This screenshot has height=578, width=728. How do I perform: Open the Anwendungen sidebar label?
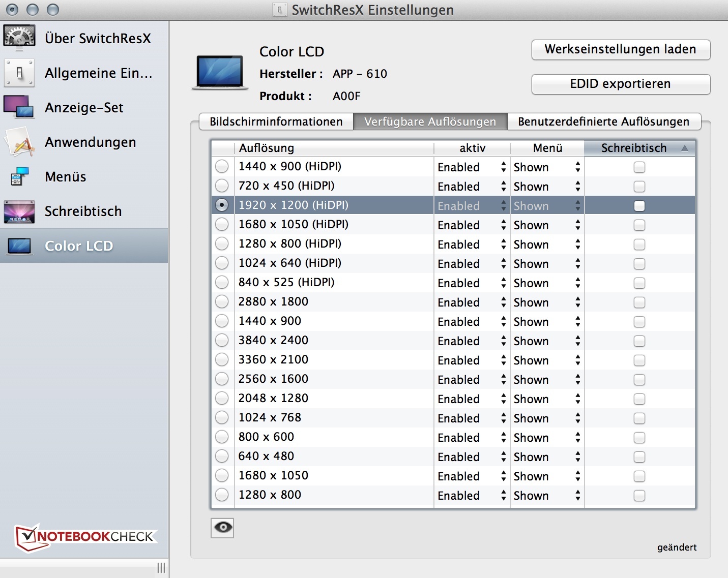tap(91, 142)
